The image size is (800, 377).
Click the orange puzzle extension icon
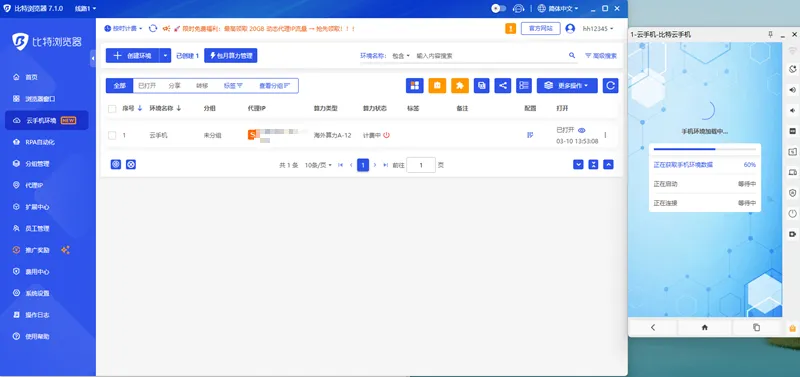[x=460, y=86]
